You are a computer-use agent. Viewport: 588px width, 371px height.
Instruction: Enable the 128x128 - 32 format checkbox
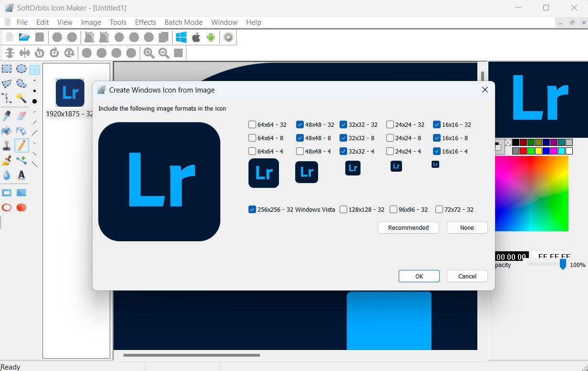coord(343,209)
